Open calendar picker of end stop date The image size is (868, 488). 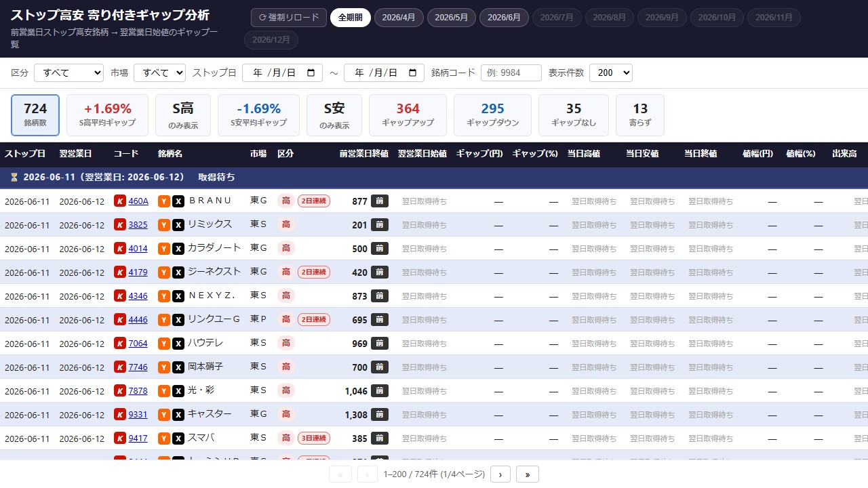click(x=412, y=73)
